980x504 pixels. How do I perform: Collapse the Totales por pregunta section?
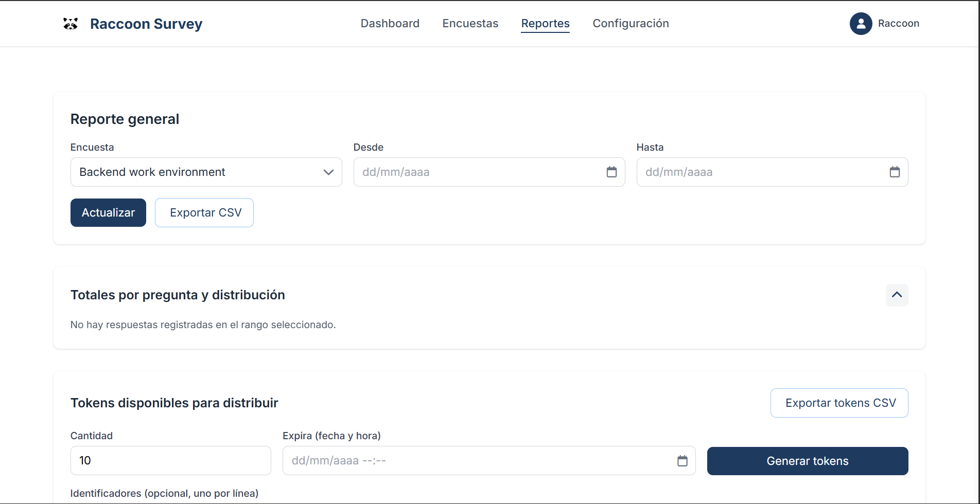tap(897, 295)
